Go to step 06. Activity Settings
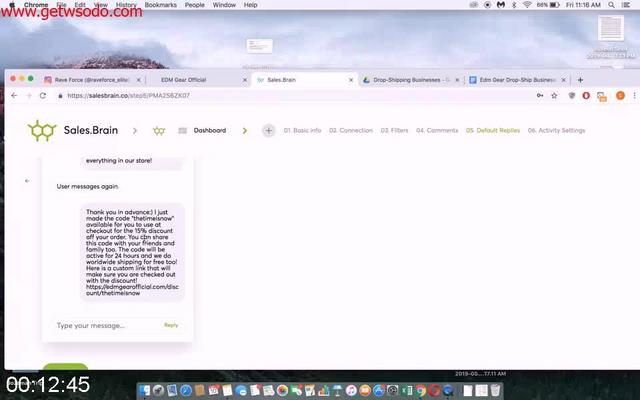 556,131
